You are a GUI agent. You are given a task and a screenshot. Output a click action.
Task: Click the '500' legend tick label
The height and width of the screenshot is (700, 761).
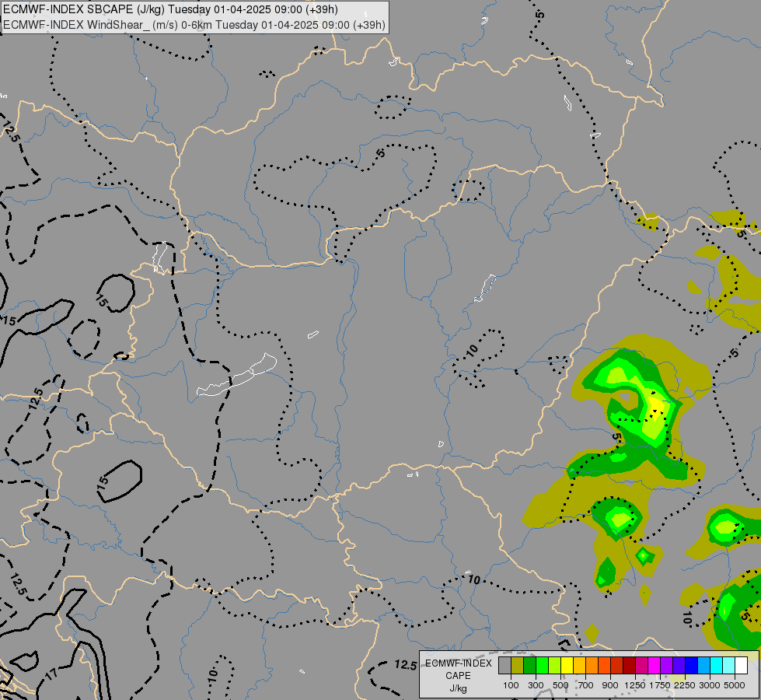(560, 685)
